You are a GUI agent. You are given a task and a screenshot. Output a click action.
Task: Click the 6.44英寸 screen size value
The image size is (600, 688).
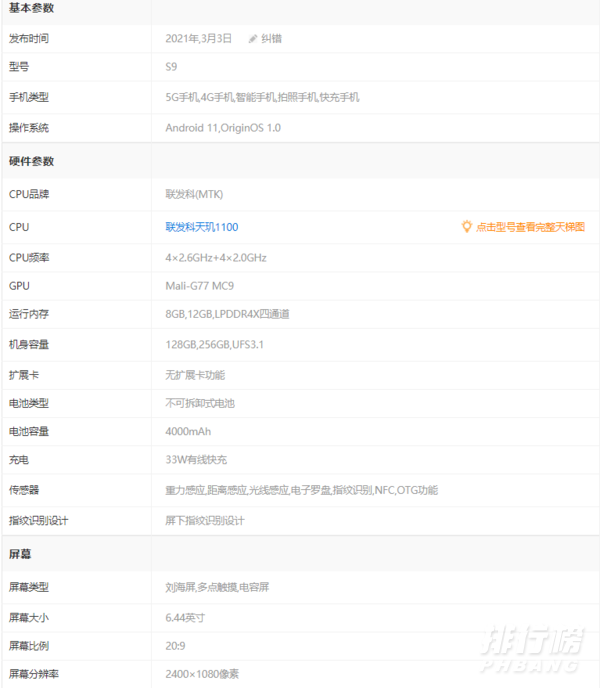185,617
